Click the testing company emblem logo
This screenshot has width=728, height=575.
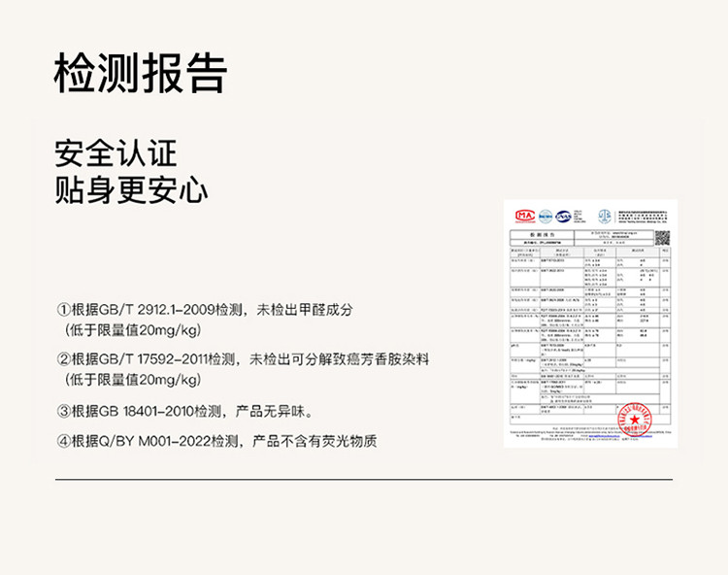[604, 216]
